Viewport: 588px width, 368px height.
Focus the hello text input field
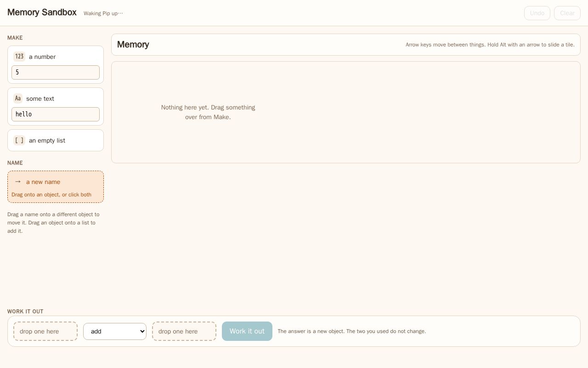click(x=56, y=114)
